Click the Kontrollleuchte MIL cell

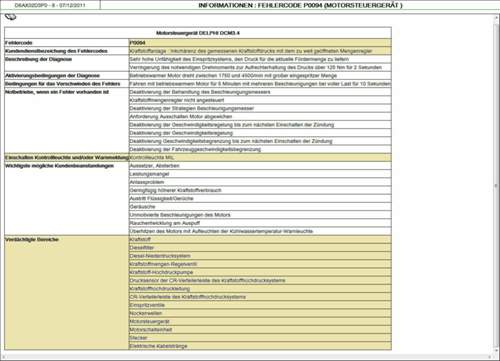pyautogui.click(x=260, y=157)
